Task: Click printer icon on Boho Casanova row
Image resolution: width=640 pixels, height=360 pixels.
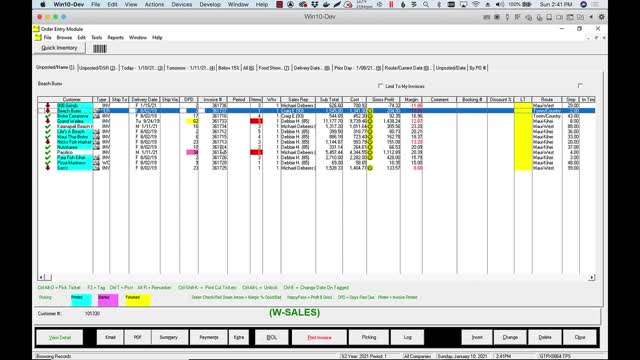Action: [x=96, y=116]
